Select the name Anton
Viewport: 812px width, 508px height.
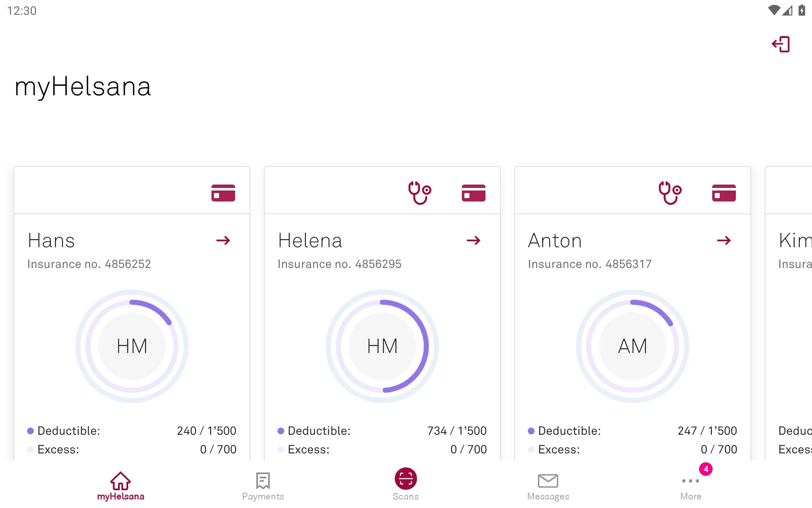tap(555, 240)
